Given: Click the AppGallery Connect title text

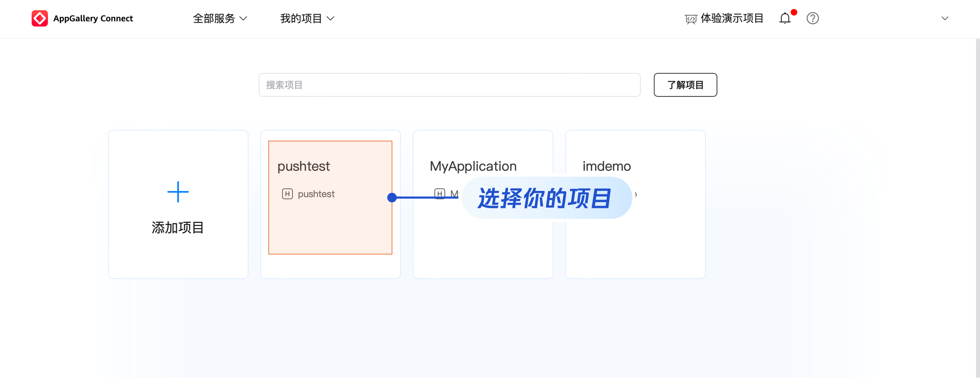Looking at the screenshot, I should point(93,18).
